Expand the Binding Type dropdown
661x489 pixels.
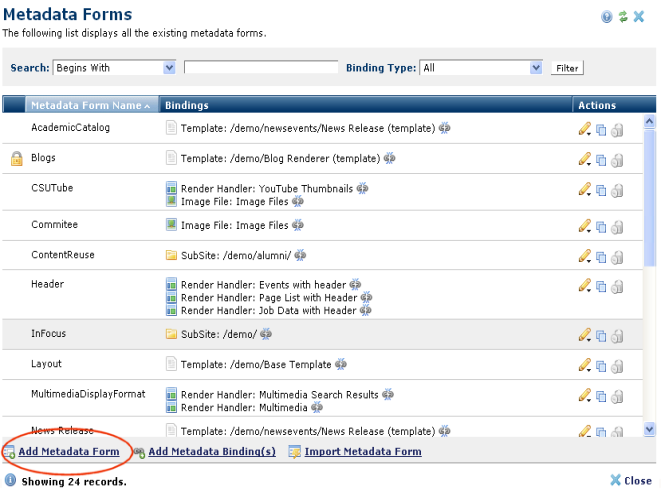coord(535,68)
